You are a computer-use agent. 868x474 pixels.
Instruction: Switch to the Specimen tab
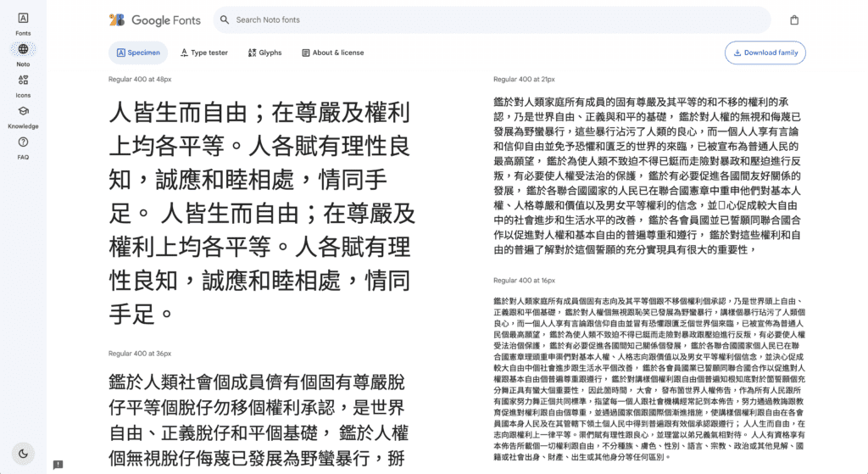click(x=138, y=53)
